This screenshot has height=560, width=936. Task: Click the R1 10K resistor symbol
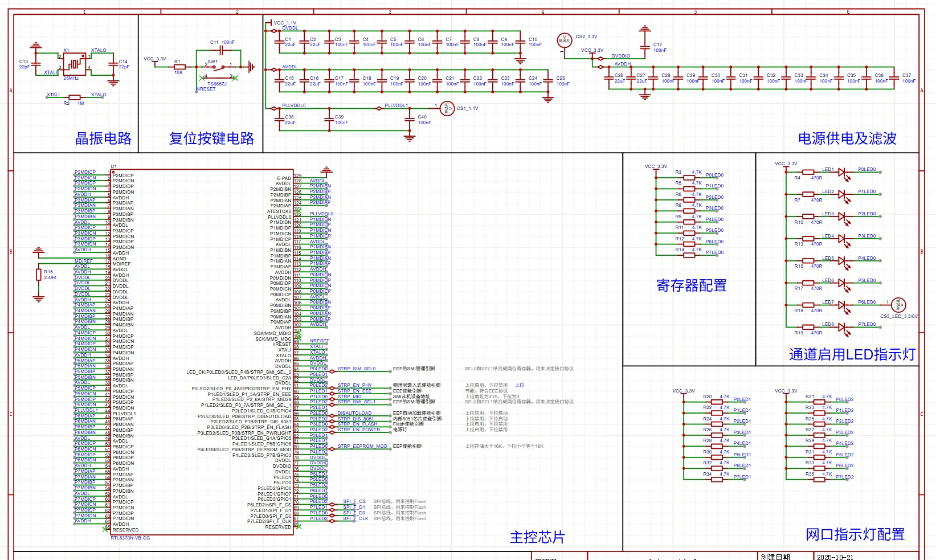[x=179, y=67]
